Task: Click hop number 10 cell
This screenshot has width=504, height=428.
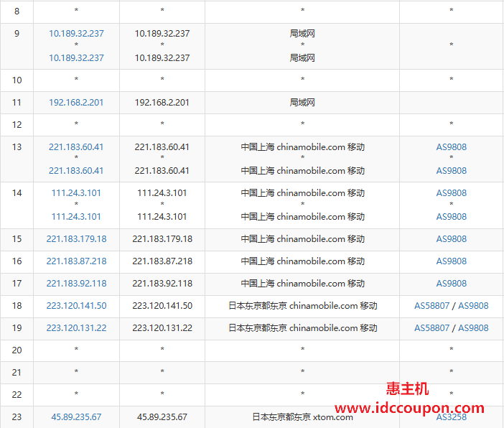Action: click(17, 80)
